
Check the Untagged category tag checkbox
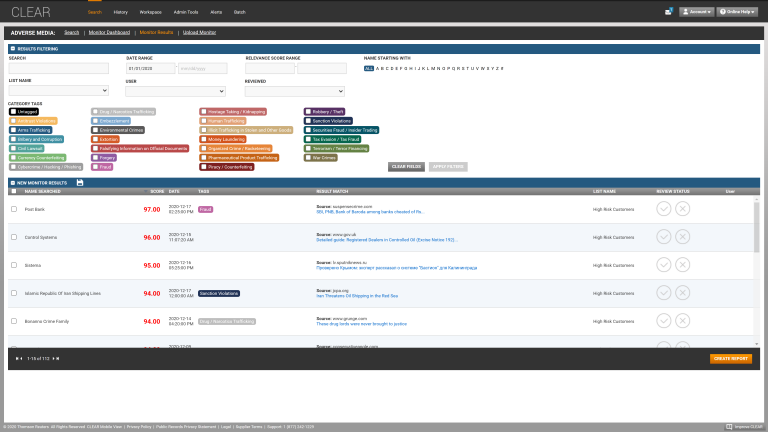(13, 112)
